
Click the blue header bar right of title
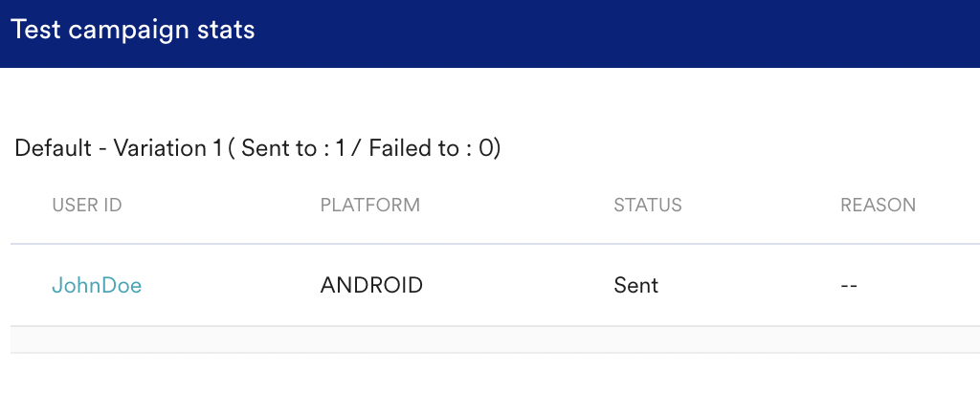tap(622, 33)
